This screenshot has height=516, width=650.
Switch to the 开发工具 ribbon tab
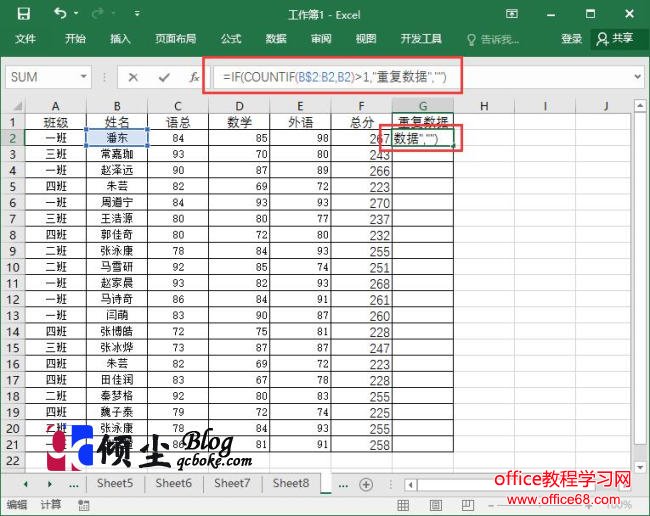tap(421, 39)
